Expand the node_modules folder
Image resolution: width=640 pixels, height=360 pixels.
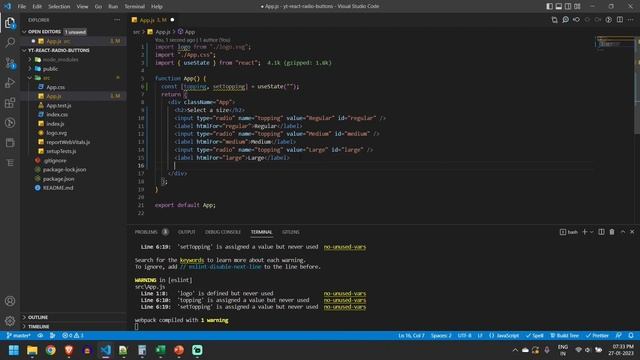(x=30, y=60)
